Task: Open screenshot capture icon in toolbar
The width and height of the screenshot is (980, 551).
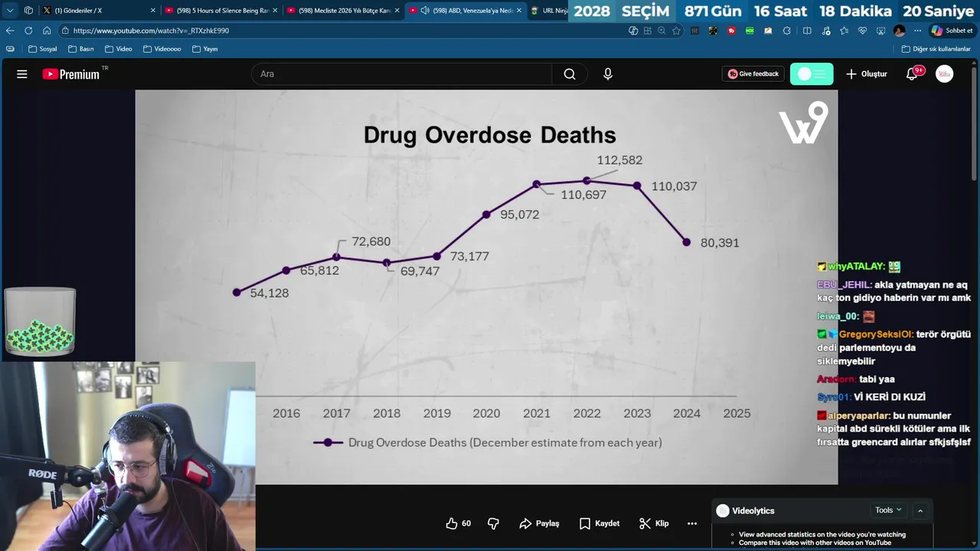Action: (x=880, y=31)
